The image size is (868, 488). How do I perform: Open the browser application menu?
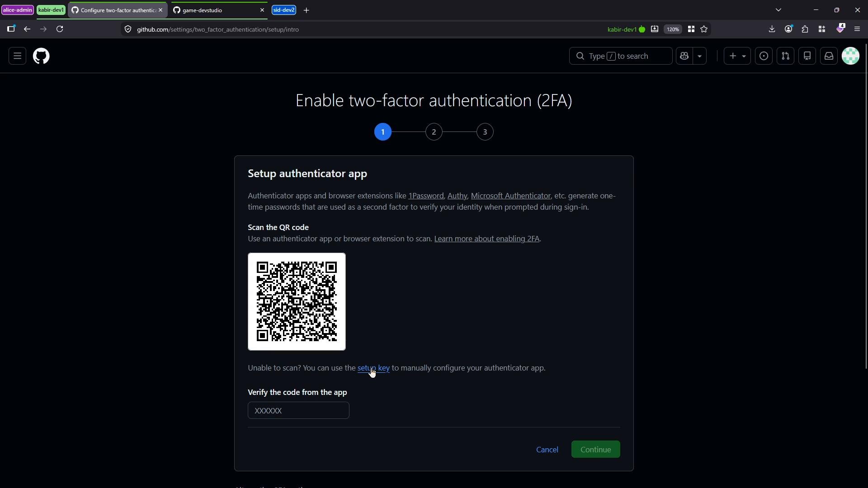pyautogui.click(x=857, y=29)
